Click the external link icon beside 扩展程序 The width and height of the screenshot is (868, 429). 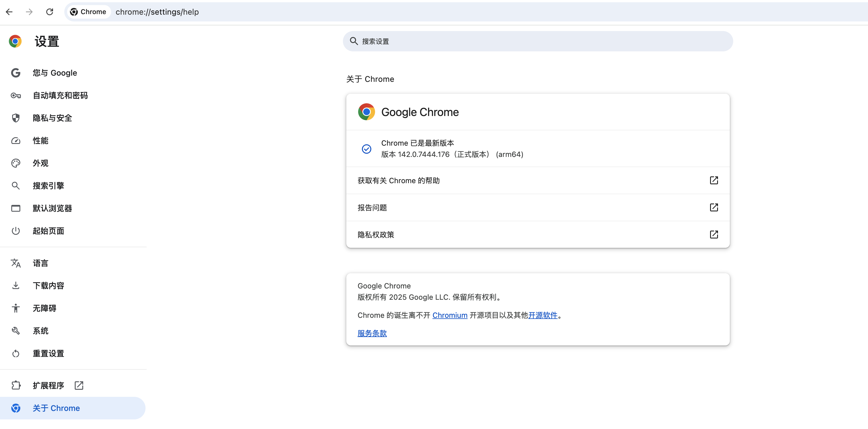(x=78, y=385)
